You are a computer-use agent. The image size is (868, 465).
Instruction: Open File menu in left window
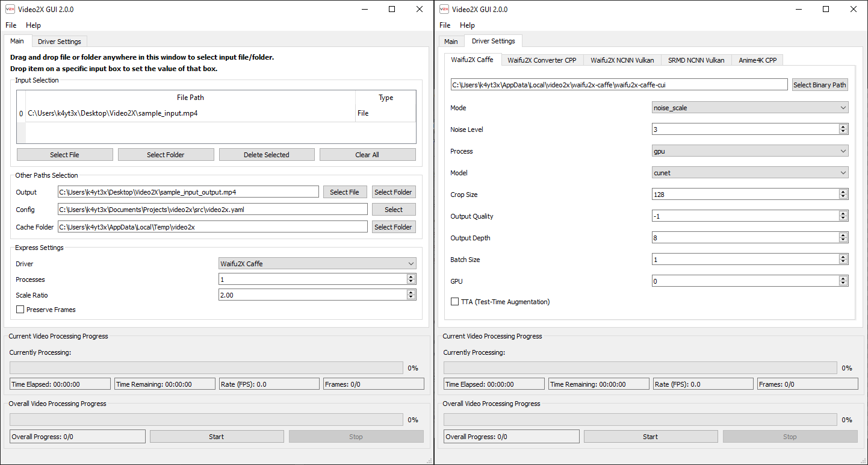pos(11,25)
